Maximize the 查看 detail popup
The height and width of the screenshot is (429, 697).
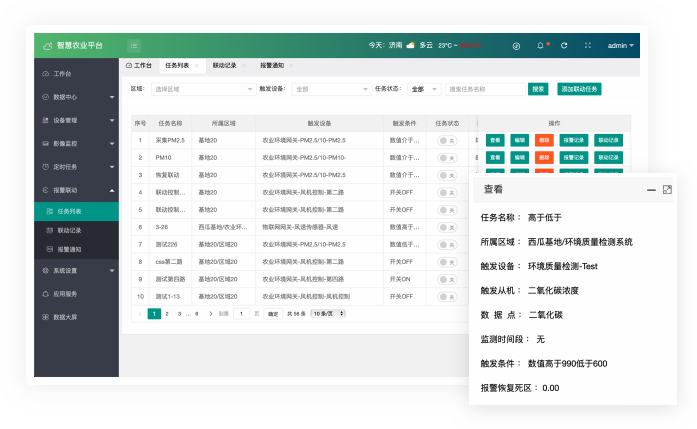[667, 189]
